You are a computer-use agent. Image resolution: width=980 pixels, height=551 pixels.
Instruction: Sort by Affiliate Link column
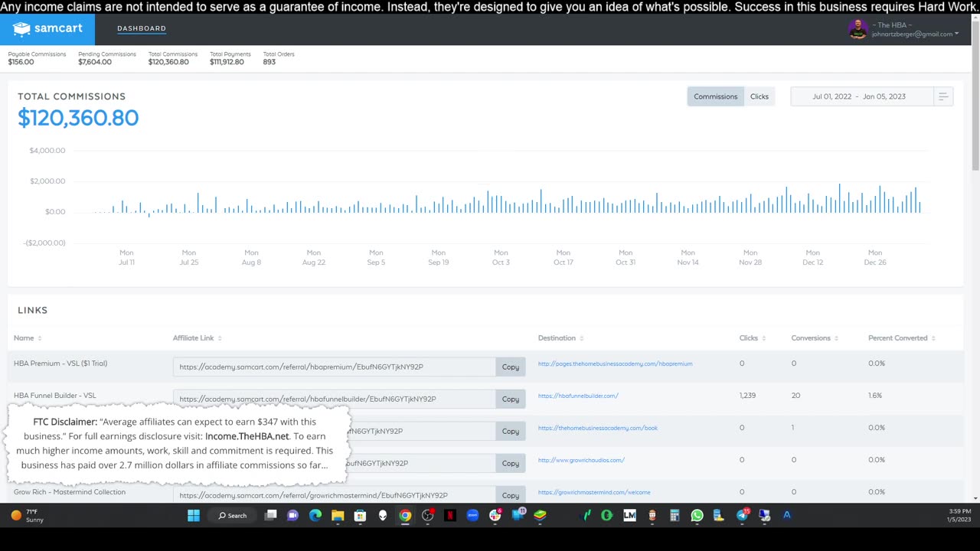pyautogui.click(x=197, y=337)
